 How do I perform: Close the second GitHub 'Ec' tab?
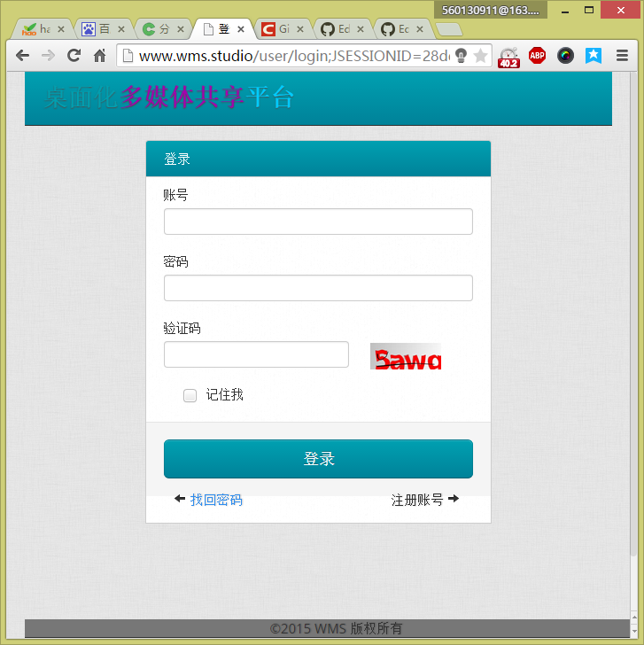420,29
